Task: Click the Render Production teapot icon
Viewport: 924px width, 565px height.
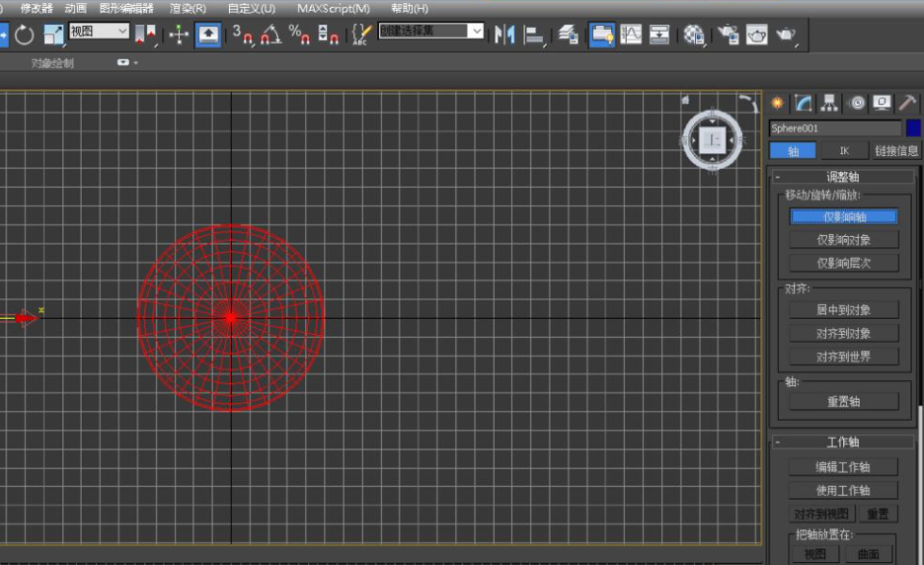Action: pos(786,35)
